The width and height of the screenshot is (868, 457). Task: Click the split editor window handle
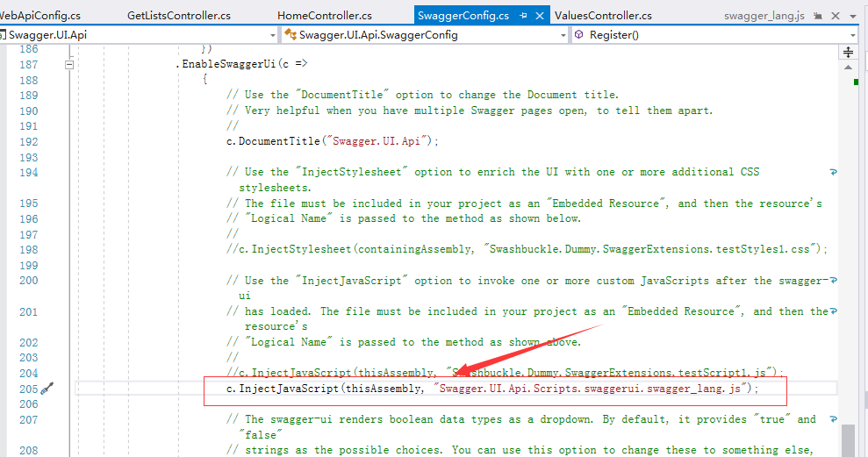click(x=848, y=52)
